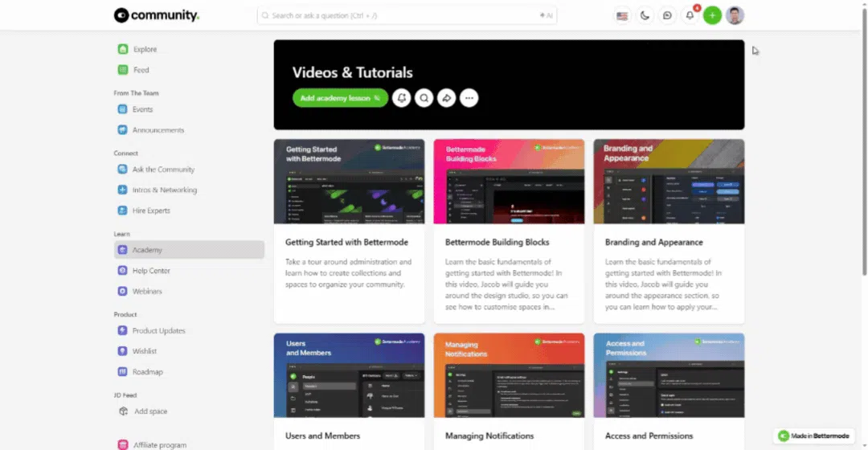Click title Getting Started with Bettermode
Image resolution: width=868 pixels, height=450 pixels.
click(346, 243)
